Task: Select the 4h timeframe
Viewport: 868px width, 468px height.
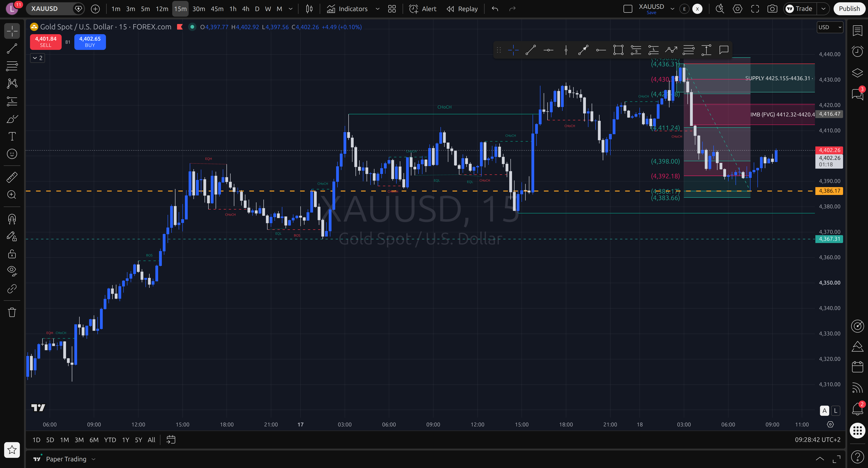Action: coord(246,9)
